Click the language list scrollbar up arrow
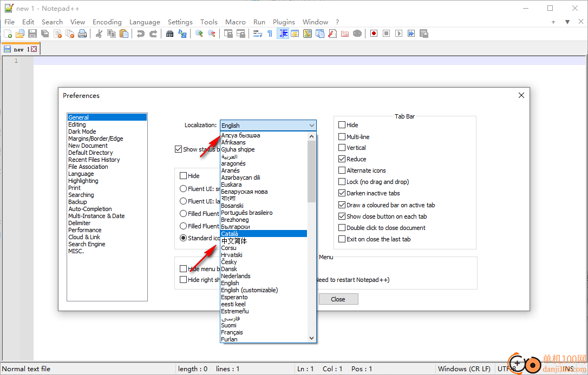 pos(311,136)
